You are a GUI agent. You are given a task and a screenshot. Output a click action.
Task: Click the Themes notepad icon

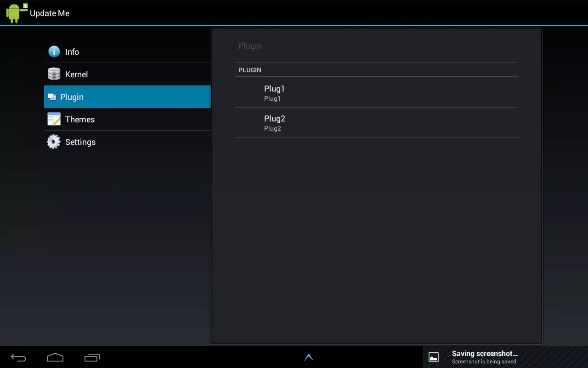point(54,119)
